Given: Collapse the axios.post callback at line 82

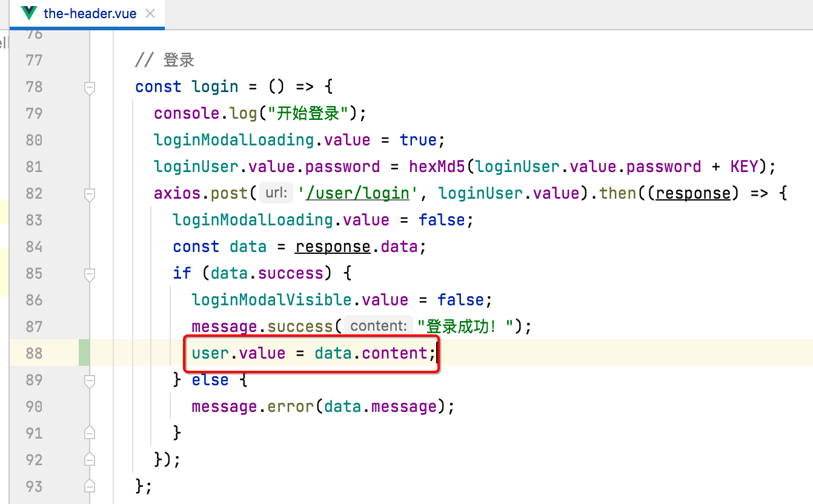Looking at the screenshot, I should pyautogui.click(x=90, y=194).
